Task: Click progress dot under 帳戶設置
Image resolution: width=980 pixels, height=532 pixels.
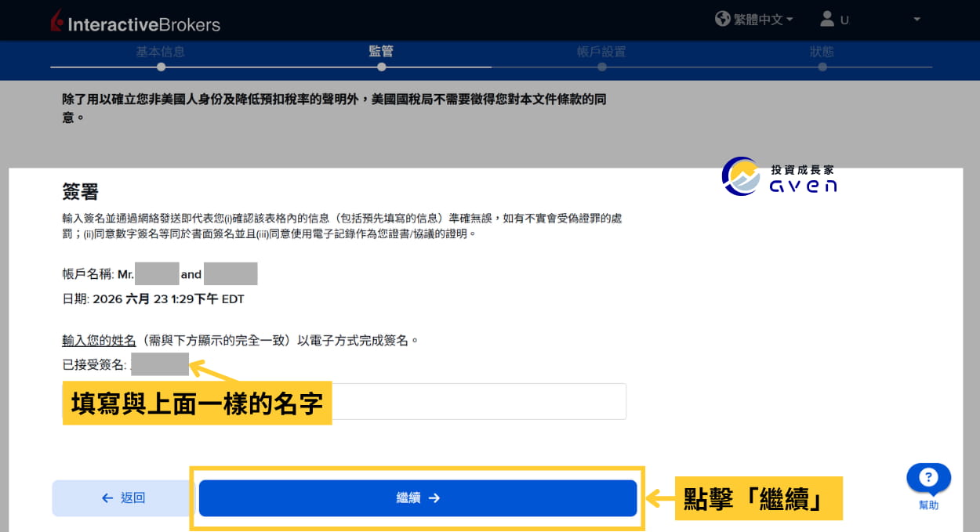Action: pos(601,67)
